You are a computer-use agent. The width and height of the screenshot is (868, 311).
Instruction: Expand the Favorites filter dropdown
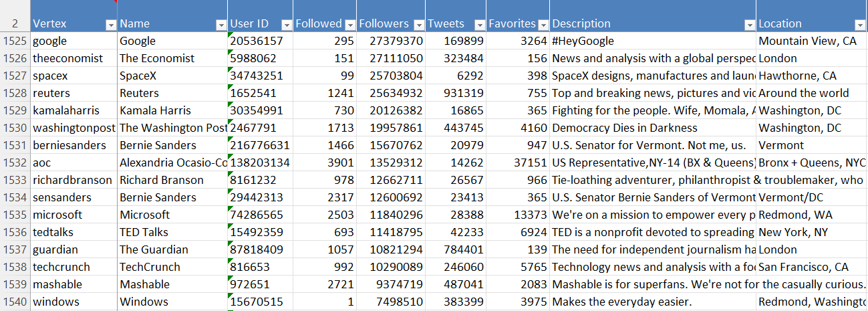tap(542, 25)
